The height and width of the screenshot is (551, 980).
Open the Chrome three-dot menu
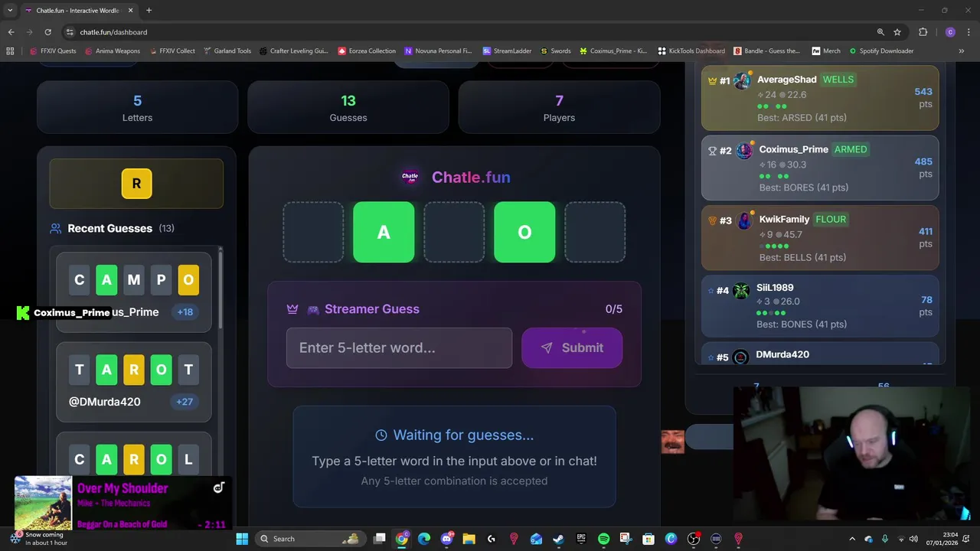pyautogui.click(x=969, y=32)
